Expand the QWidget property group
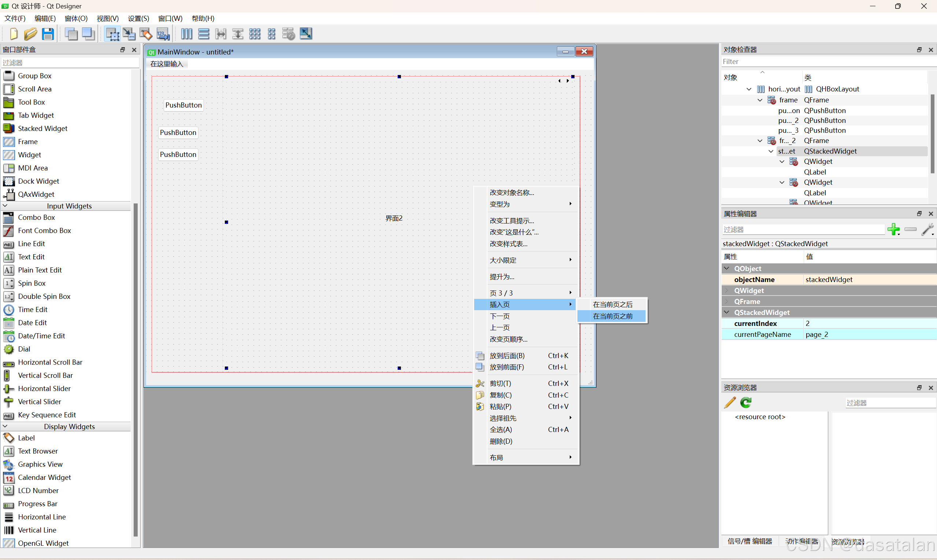Image resolution: width=937 pixels, height=560 pixels. (x=726, y=290)
